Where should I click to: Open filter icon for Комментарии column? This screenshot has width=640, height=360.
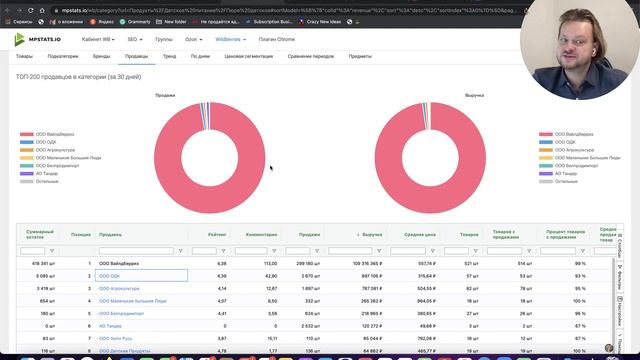coord(274,251)
